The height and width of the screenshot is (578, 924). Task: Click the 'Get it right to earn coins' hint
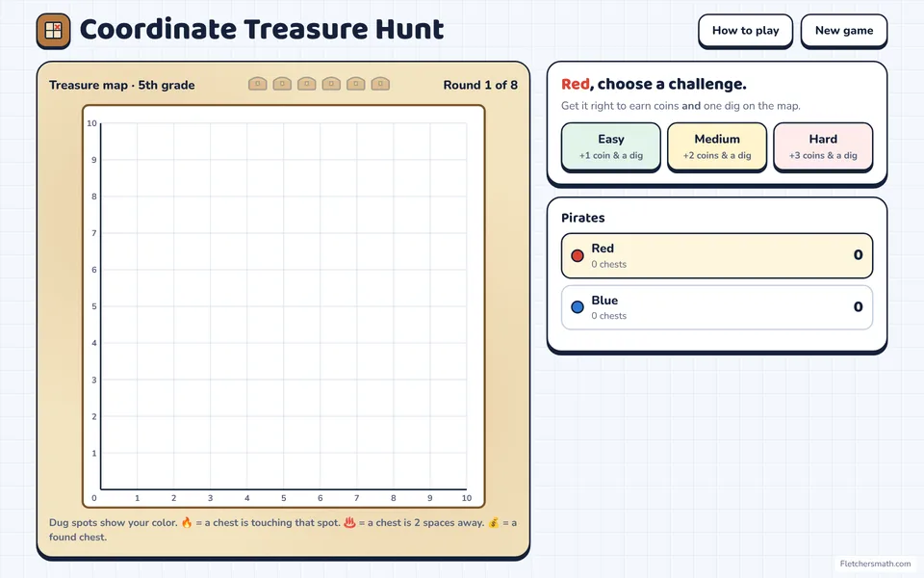pyautogui.click(x=680, y=106)
